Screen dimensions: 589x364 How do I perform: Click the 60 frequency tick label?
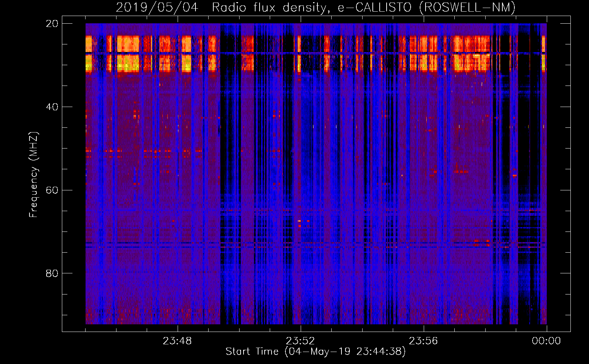[52, 190]
